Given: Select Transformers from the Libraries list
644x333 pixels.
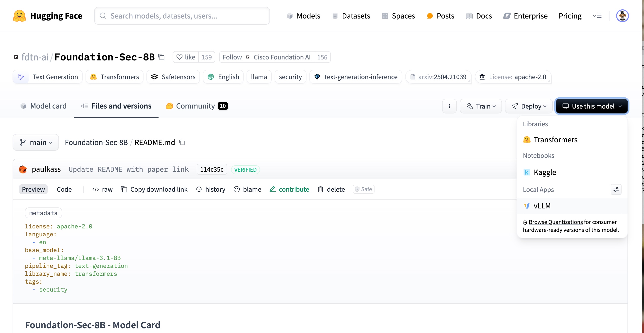Looking at the screenshot, I should tap(572, 140).
